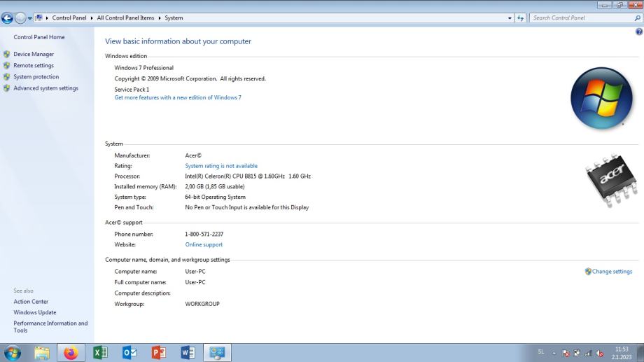Click the address bar refresh icon
The image size is (644, 362).
click(x=521, y=18)
